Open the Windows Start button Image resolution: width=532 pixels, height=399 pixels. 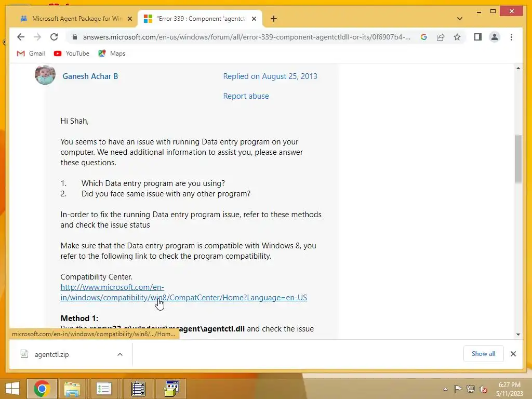coord(12,388)
